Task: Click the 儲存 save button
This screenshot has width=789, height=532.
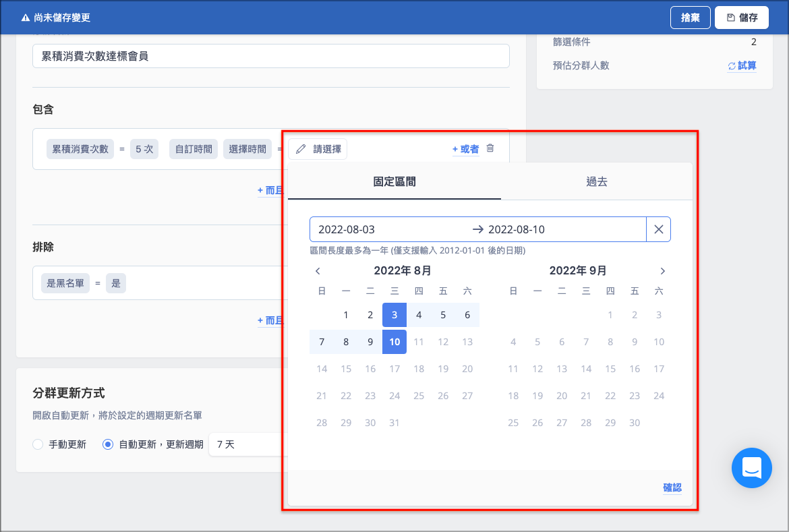Action: pyautogui.click(x=742, y=18)
